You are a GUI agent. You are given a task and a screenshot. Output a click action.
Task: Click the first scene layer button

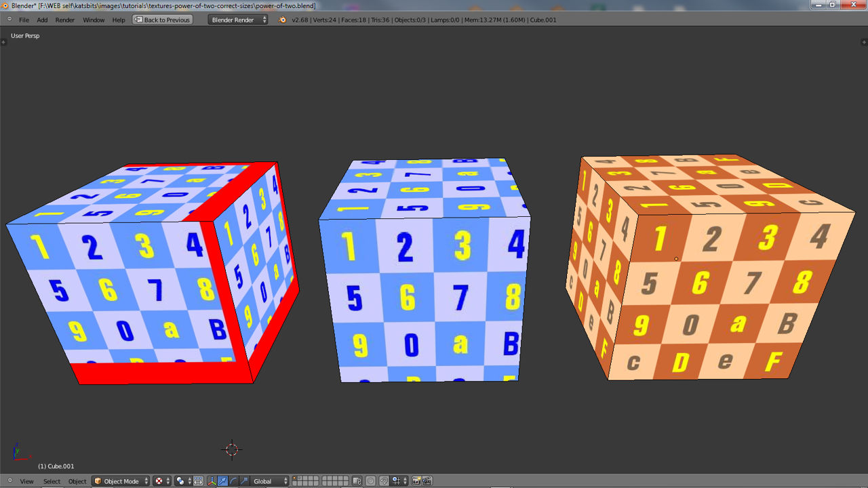(x=296, y=479)
